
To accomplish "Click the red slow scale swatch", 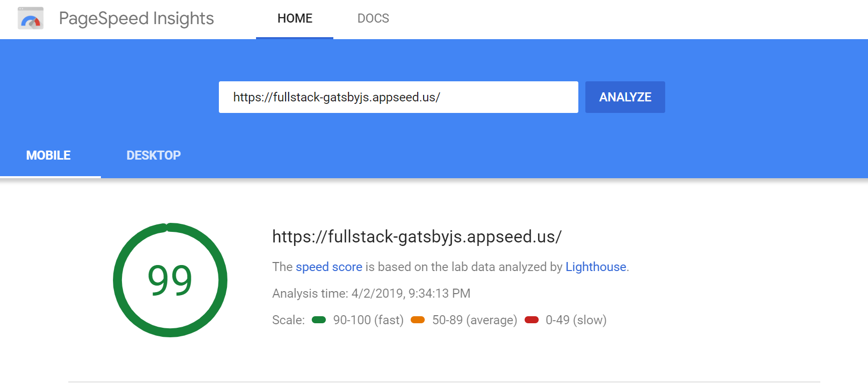I will click(x=532, y=320).
